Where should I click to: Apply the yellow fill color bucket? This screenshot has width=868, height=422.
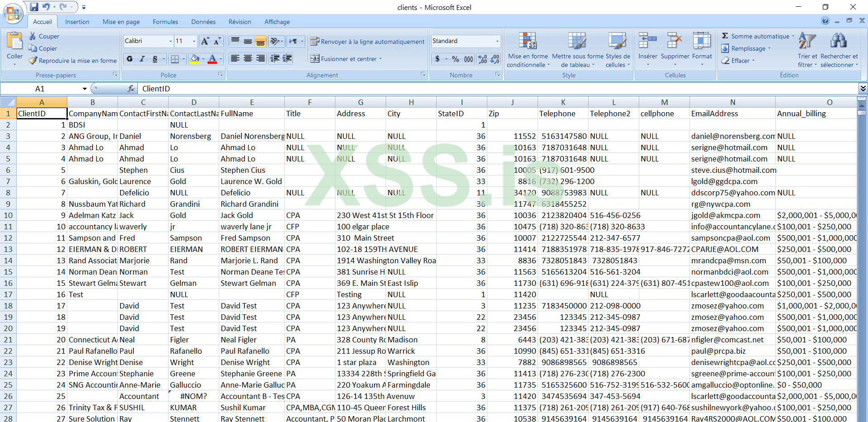[x=195, y=59]
